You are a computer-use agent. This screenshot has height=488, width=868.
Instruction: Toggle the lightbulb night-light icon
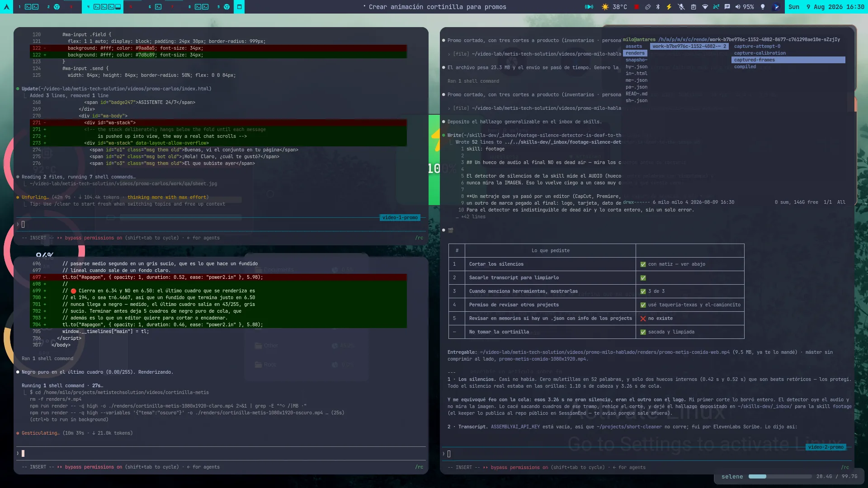(x=763, y=7)
